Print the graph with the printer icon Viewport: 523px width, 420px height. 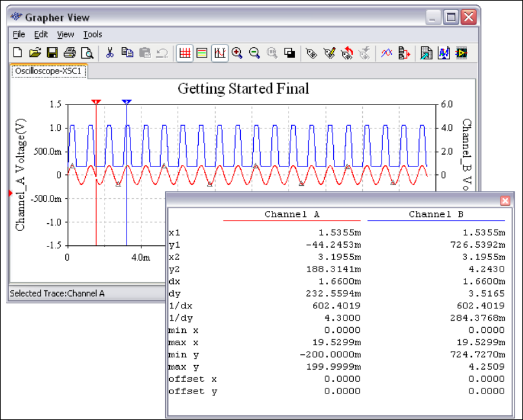[x=70, y=53]
